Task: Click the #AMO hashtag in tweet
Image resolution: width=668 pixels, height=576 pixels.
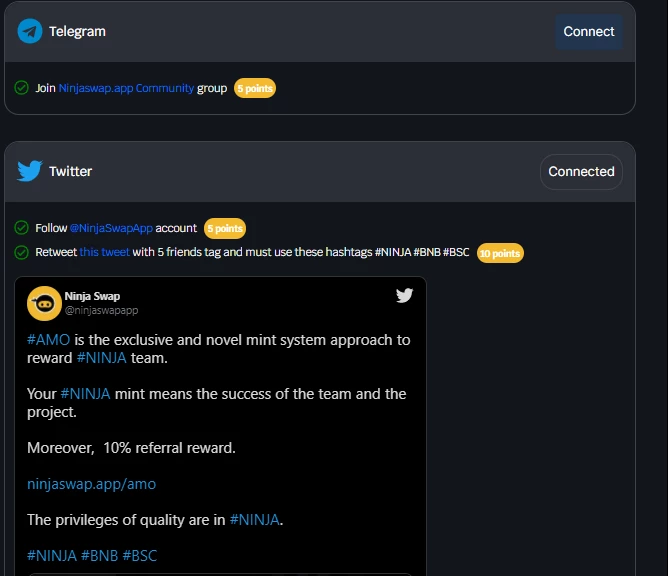Action: pyautogui.click(x=48, y=340)
